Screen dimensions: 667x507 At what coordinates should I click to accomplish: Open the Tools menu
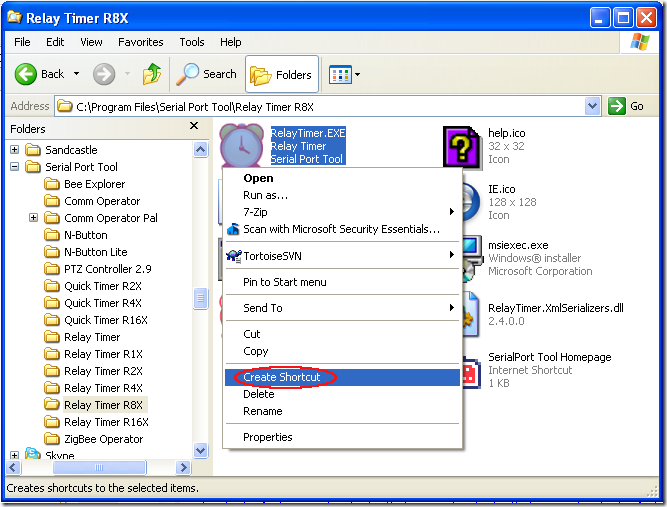click(x=192, y=42)
